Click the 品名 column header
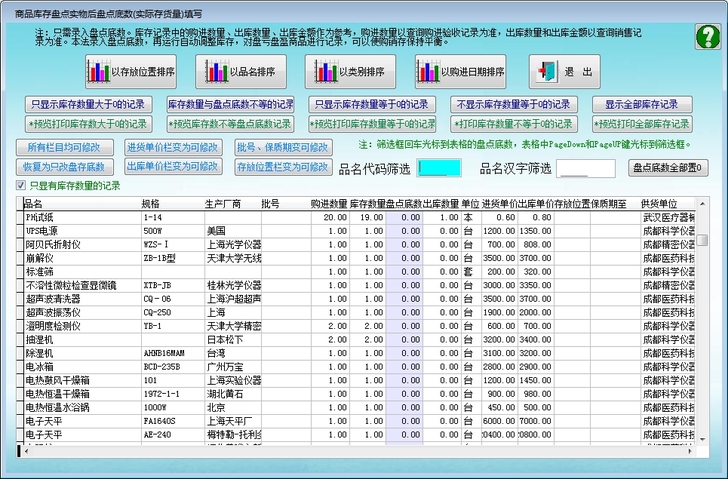This screenshot has height=479, width=728. (x=82, y=204)
